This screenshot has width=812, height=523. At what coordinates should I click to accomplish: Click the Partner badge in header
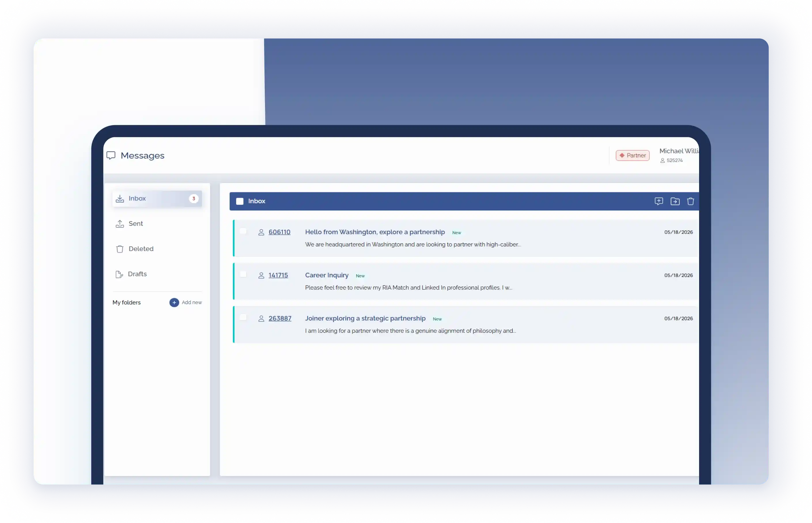633,155
